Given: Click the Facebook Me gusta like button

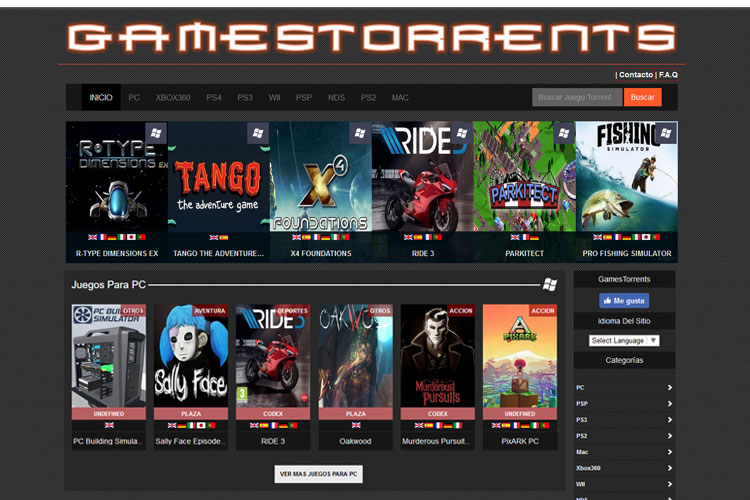Looking at the screenshot, I should [624, 300].
